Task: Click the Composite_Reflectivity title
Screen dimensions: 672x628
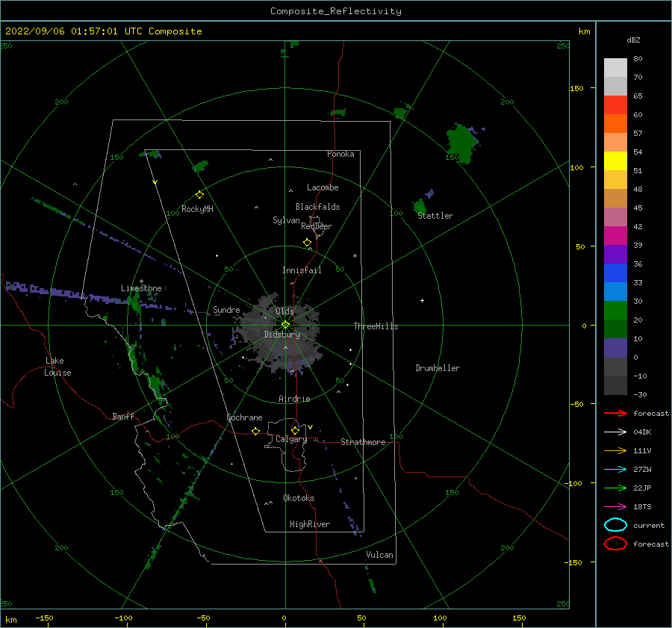Action: pos(335,11)
